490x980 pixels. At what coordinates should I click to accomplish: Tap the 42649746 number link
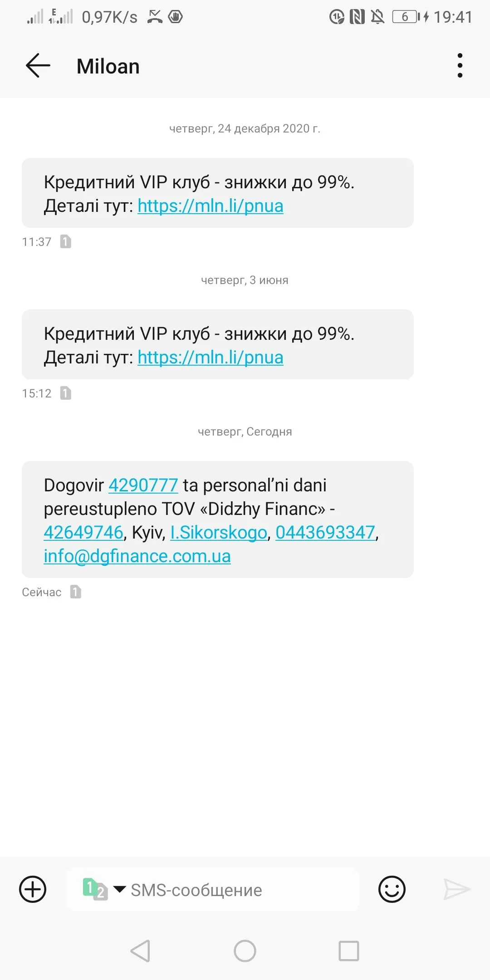(83, 533)
